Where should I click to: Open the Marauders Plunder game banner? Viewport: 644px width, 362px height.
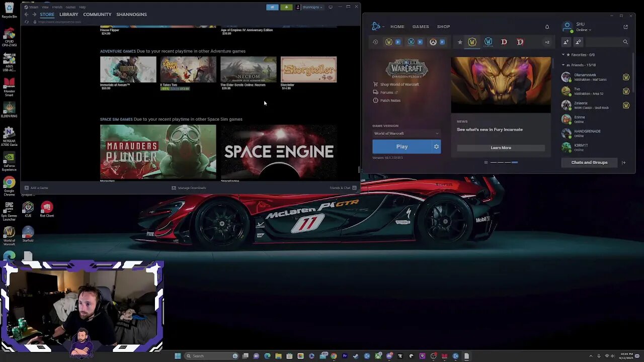point(158,152)
